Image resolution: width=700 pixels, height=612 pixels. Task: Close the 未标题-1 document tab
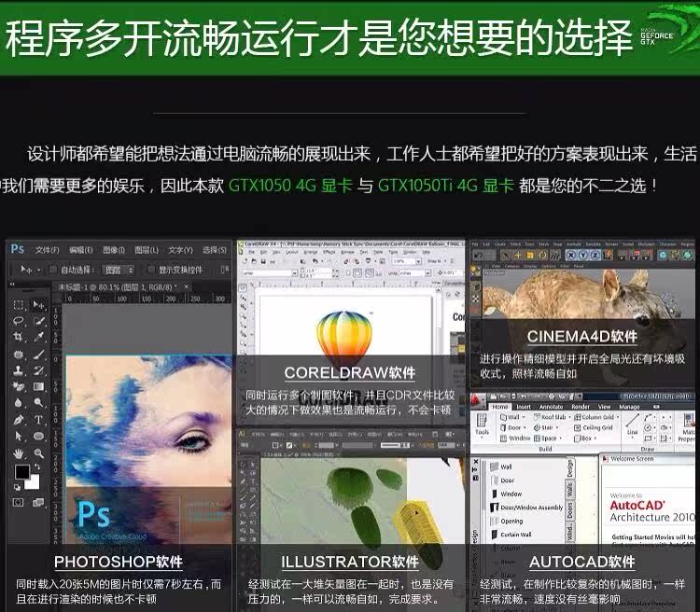point(186,286)
